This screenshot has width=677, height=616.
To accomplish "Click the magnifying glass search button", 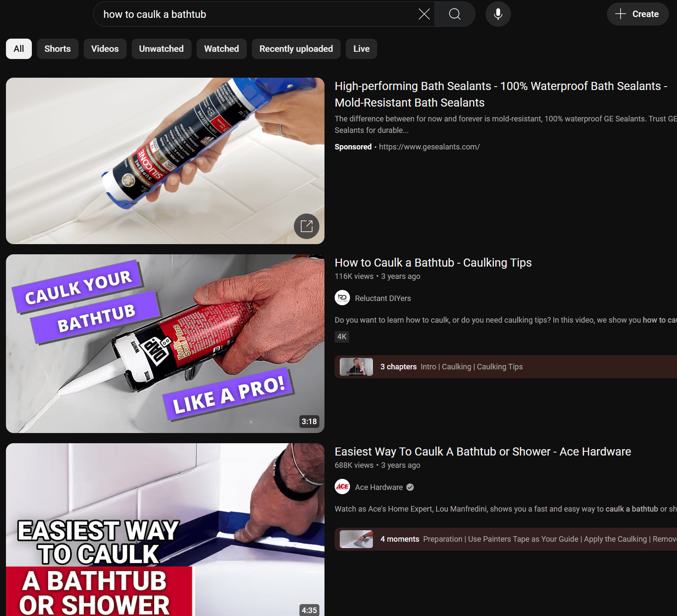I will (454, 14).
